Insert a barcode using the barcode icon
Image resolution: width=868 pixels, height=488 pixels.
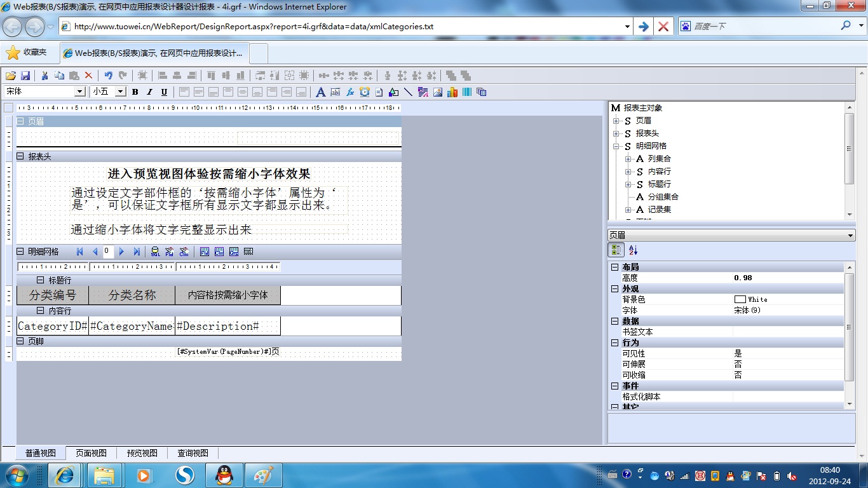tap(467, 92)
